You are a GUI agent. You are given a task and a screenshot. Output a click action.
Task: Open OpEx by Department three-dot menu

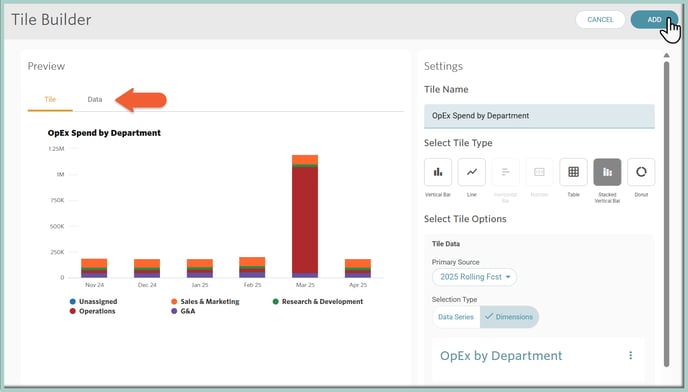[x=631, y=355]
